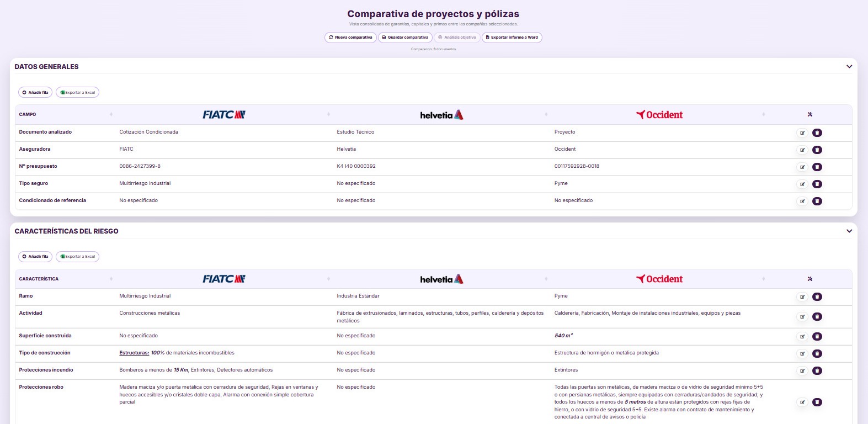Sort risk table by Helvetia column
This screenshot has width=868, height=424.
click(546, 279)
